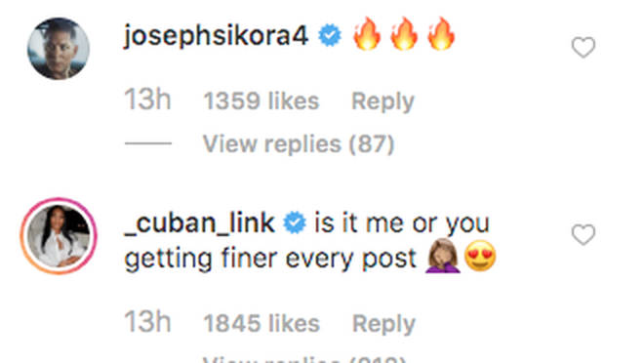Click the heart-eyes emoji in _cuban_link's comment

coord(480,256)
